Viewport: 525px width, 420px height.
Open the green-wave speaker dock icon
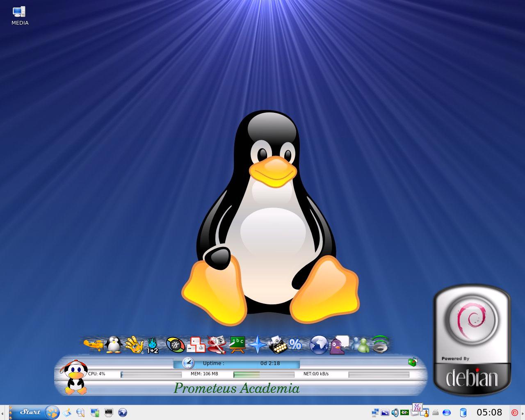(380, 345)
